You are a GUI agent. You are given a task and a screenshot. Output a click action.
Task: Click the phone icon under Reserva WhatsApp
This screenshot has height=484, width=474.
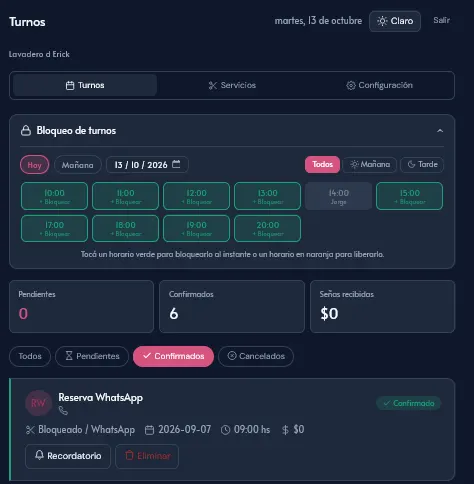(63, 411)
